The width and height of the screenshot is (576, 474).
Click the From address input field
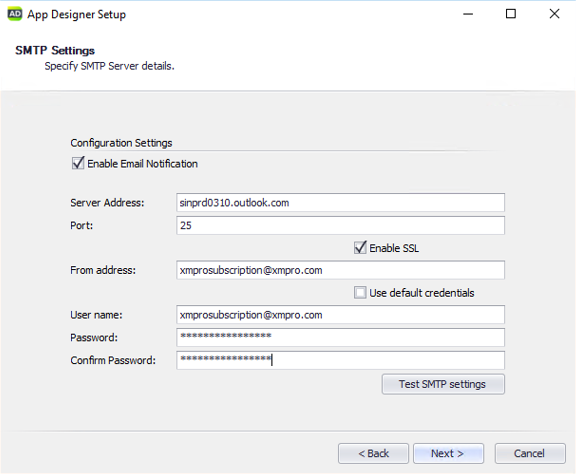[x=340, y=270]
